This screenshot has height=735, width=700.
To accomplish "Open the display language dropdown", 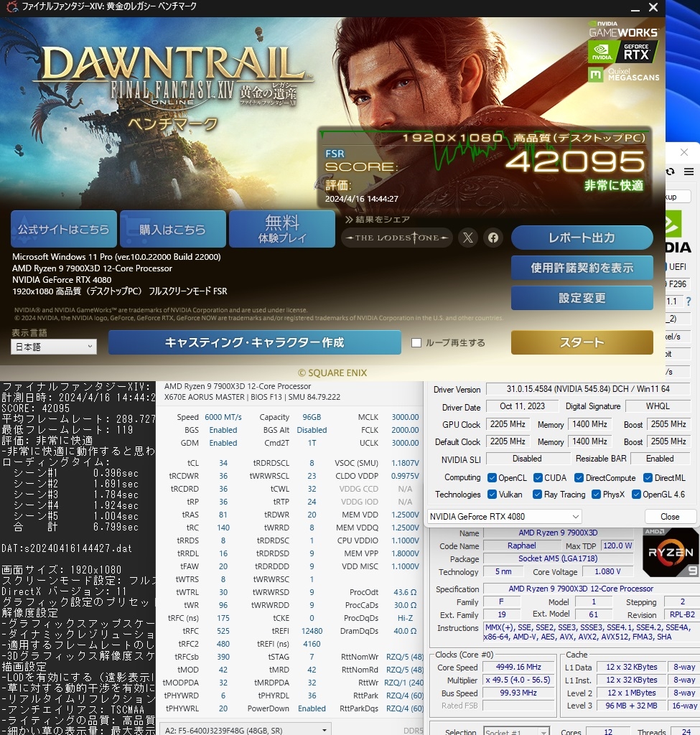I will click(x=53, y=347).
